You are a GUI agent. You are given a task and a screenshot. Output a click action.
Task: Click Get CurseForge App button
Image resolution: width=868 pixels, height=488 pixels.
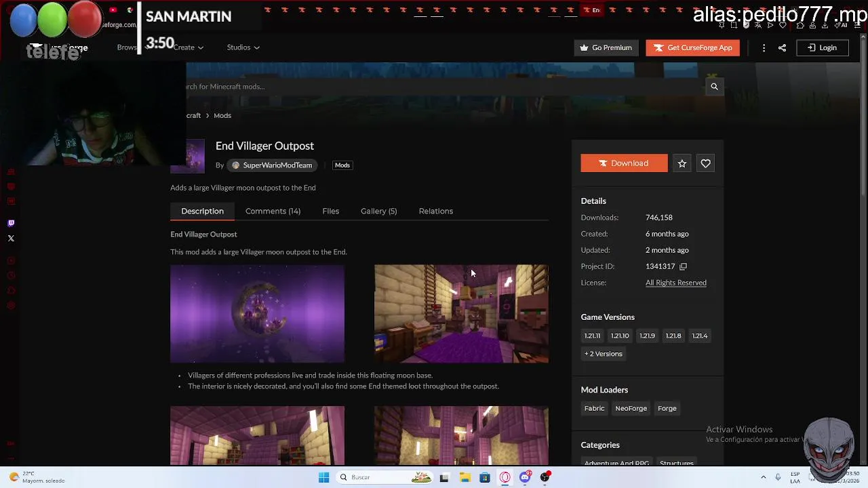coord(692,47)
